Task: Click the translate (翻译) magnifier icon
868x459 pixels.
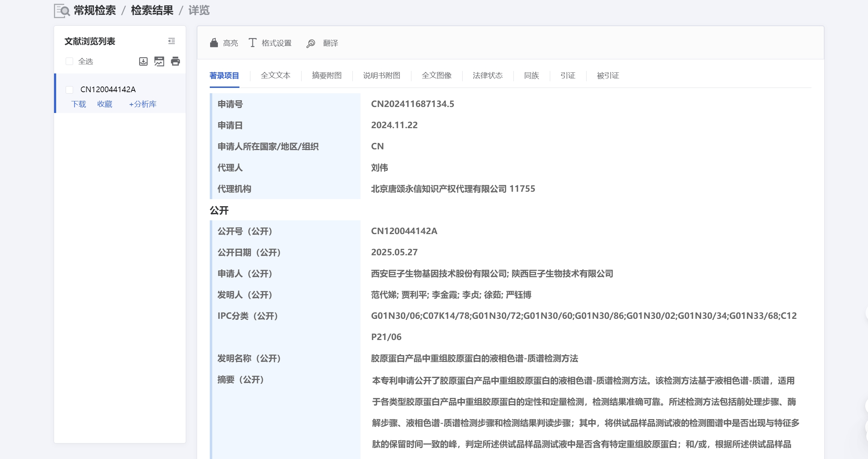Action: pyautogui.click(x=311, y=43)
